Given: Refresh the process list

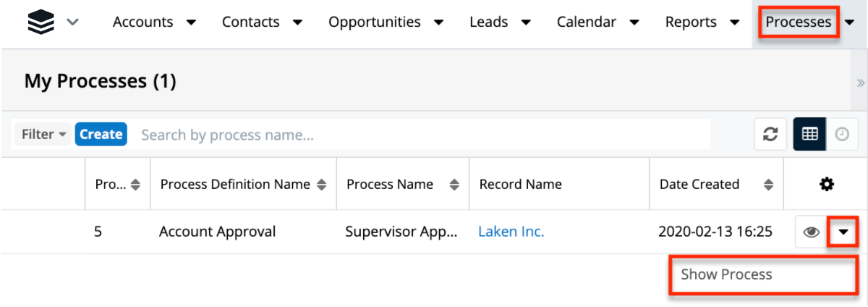Looking at the screenshot, I should pyautogui.click(x=770, y=135).
